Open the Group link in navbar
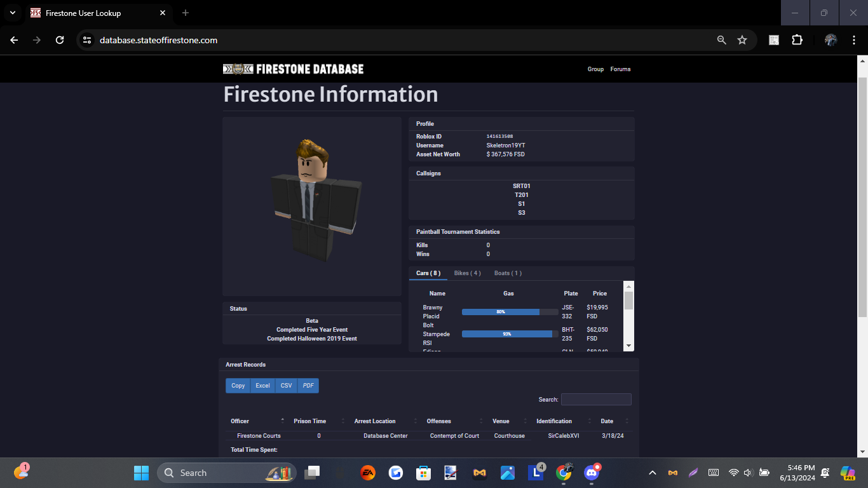The image size is (868, 488). pyautogui.click(x=595, y=69)
